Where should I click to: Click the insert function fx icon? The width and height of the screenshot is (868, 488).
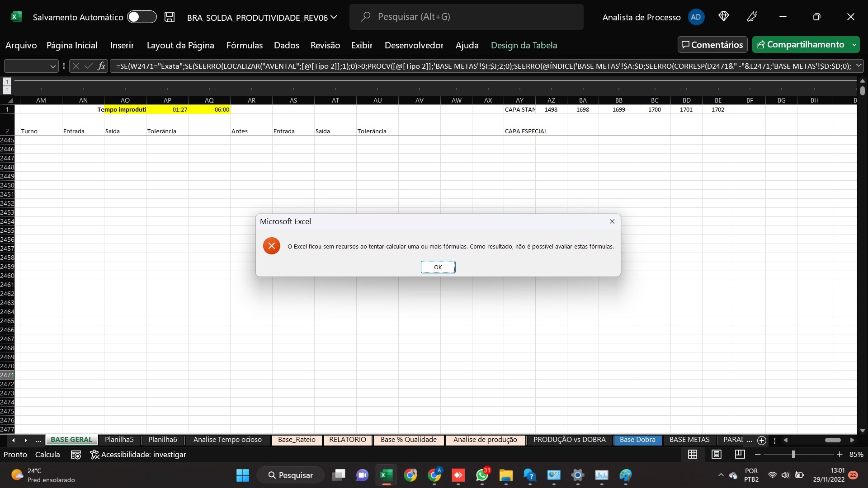[101, 66]
